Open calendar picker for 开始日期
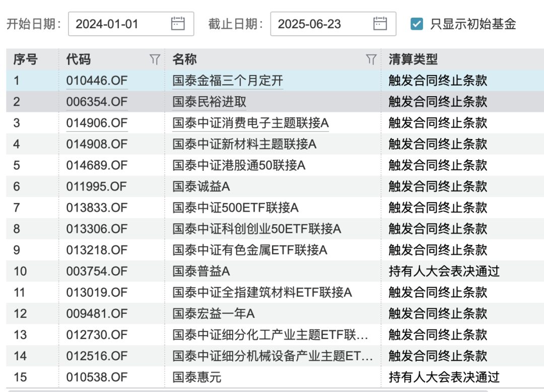The image size is (544, 392). tap(178, 24)
